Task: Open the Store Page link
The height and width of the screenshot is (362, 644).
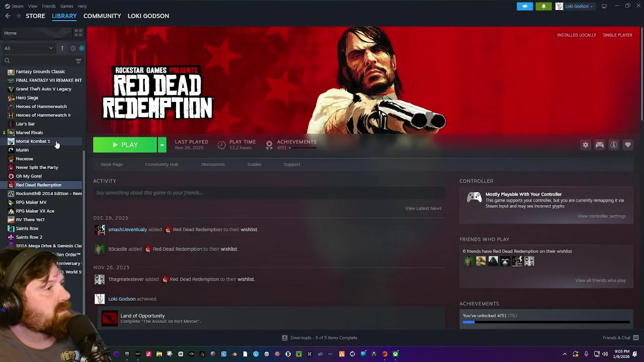Action: (111, 164)
